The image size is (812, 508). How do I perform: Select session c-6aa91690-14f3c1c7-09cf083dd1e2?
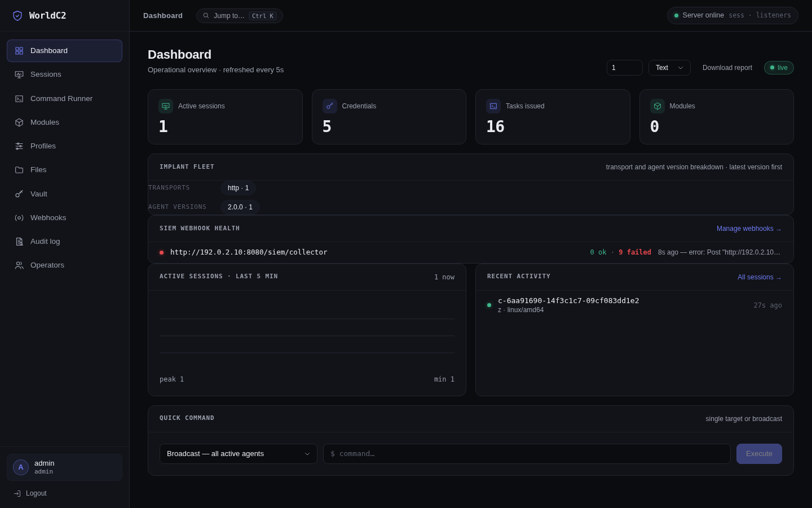pos(634,305)
